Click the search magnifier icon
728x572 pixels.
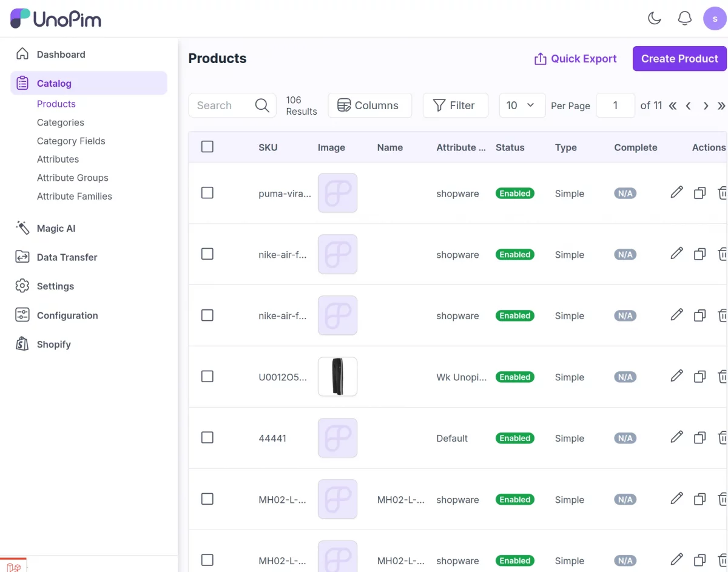[x=262, y=106]
